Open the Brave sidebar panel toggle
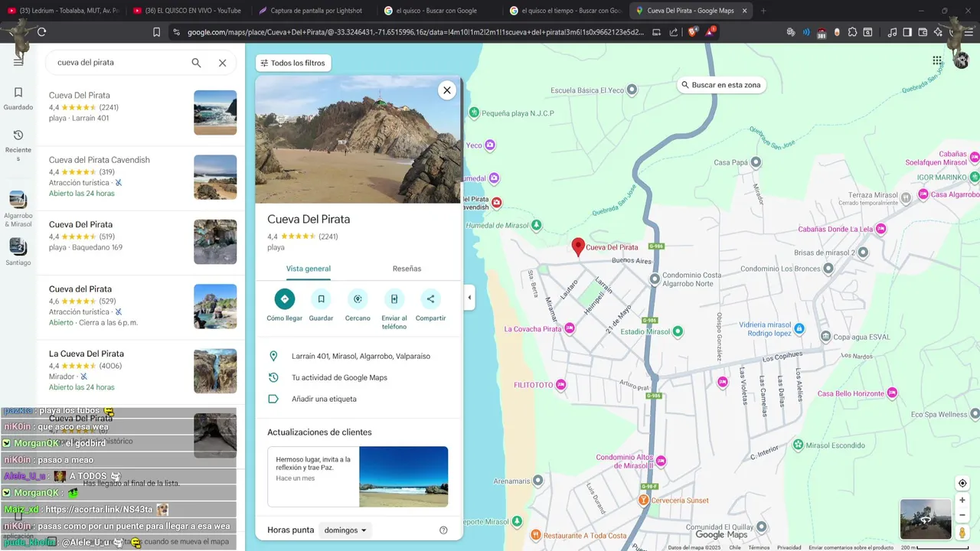The height and width of the screenshot is (551, 980). tap(907, 32)
